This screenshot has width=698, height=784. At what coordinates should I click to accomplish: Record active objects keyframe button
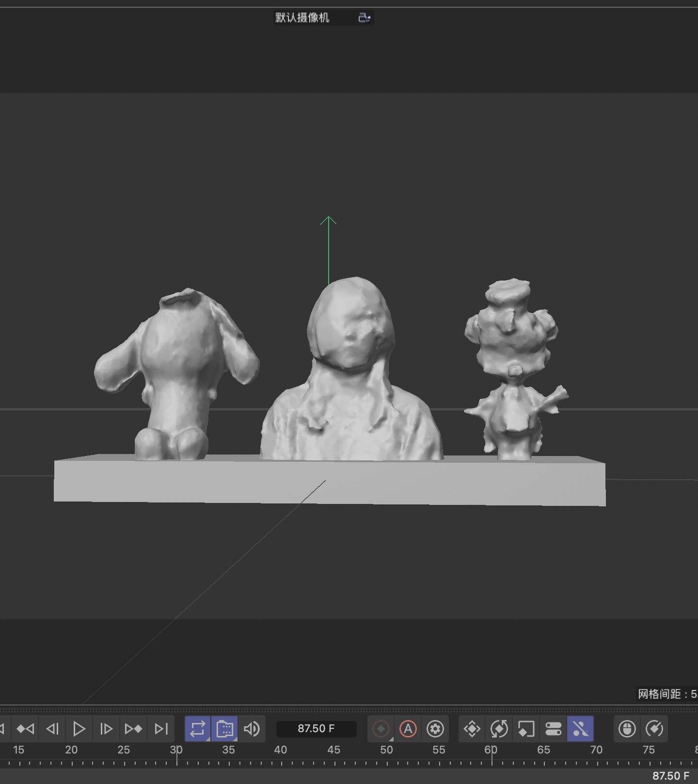tap(381, 729)
